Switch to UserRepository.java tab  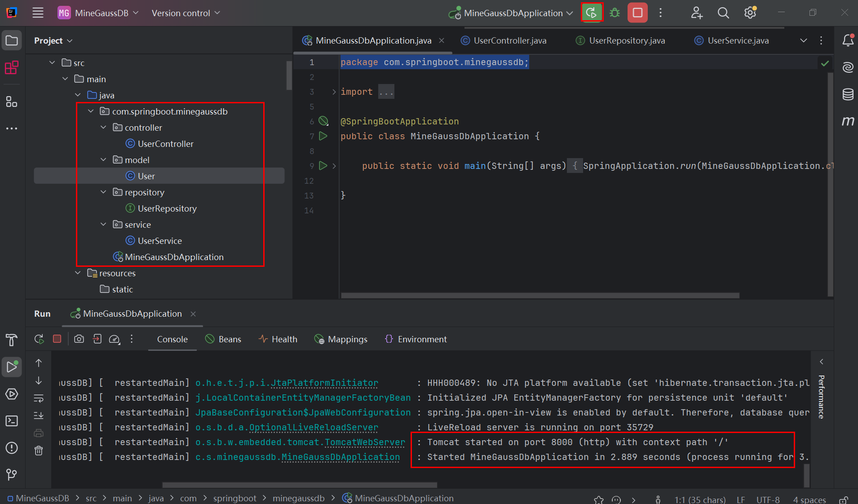tap(620, 40)
